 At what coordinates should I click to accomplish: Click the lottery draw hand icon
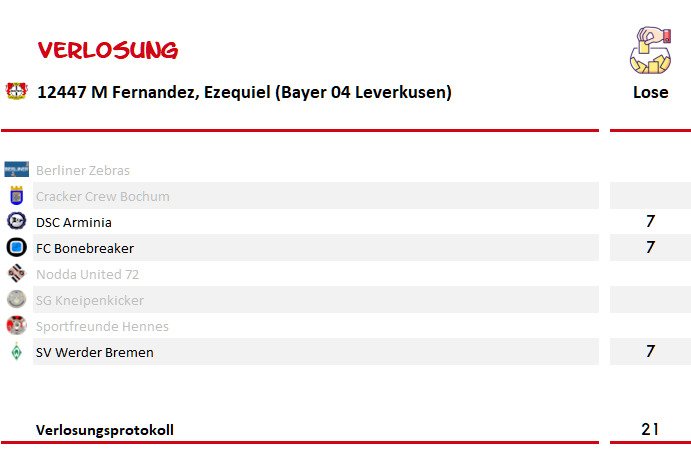(650, 50)
